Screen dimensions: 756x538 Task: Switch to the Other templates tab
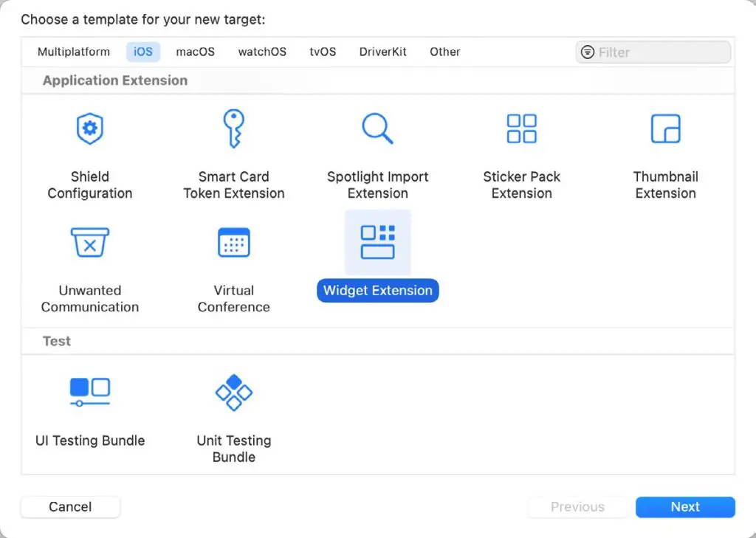tap(444, 52)
